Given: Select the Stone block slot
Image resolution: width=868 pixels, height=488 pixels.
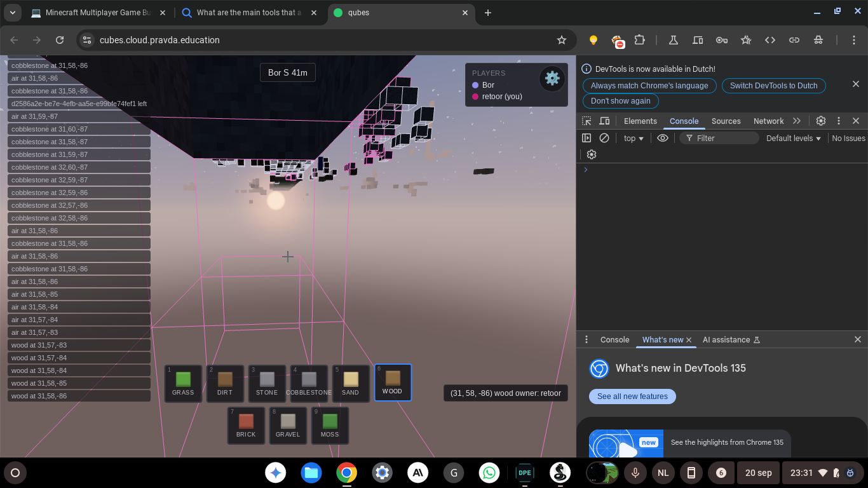Looking at the screenshot, I should point(267,383).
